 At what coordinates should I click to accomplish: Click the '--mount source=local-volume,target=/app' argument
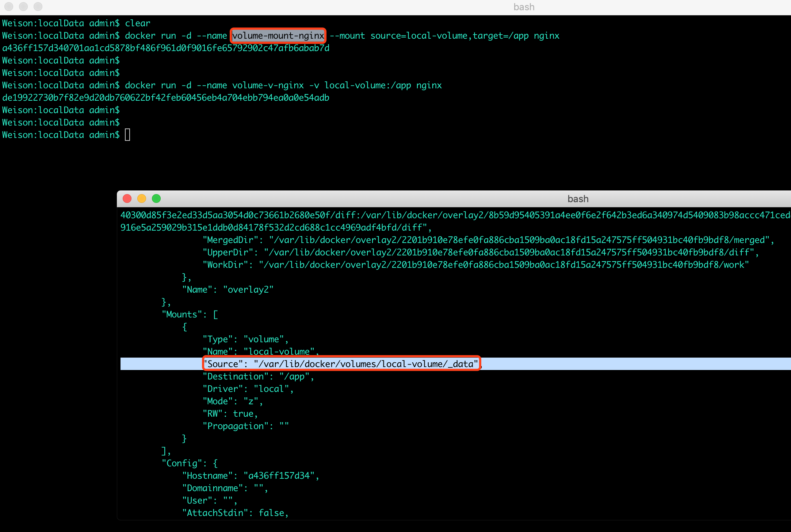click(x=429, y=36)
